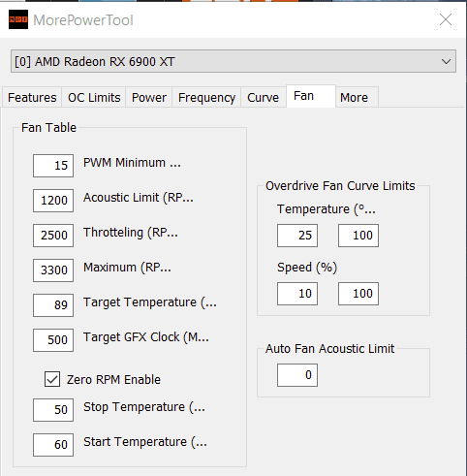Viewport: 467px width, 476px height.
Task: Click the MorePowerTool app icon in the title bar
Action: tap(18, 19)
